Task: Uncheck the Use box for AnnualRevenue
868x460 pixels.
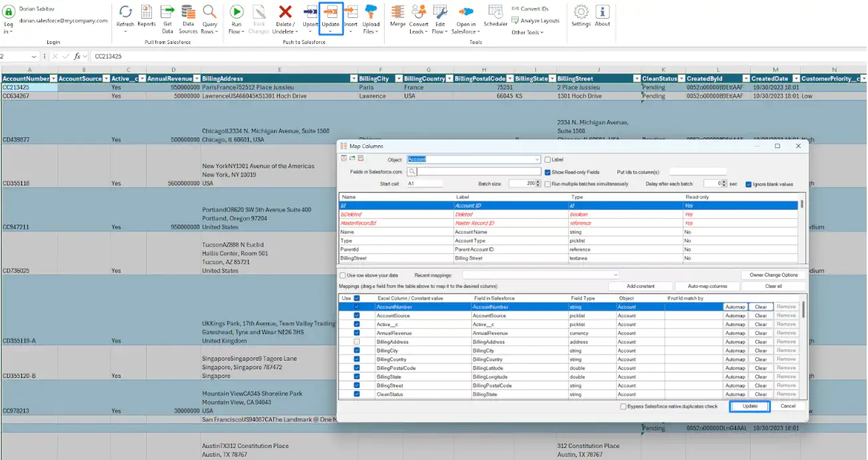Action: pos(357,333)
